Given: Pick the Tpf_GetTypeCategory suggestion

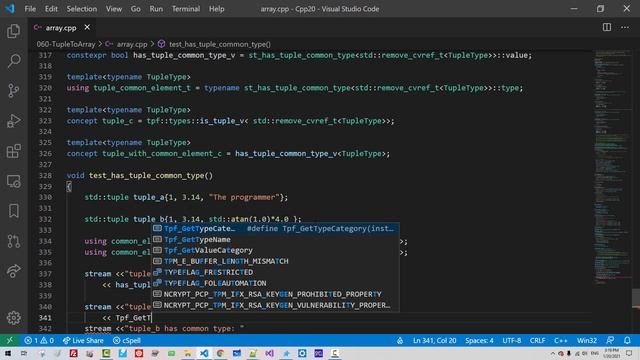Looking at the screenshot, I should pyautogui.click(x=275, y=229).
